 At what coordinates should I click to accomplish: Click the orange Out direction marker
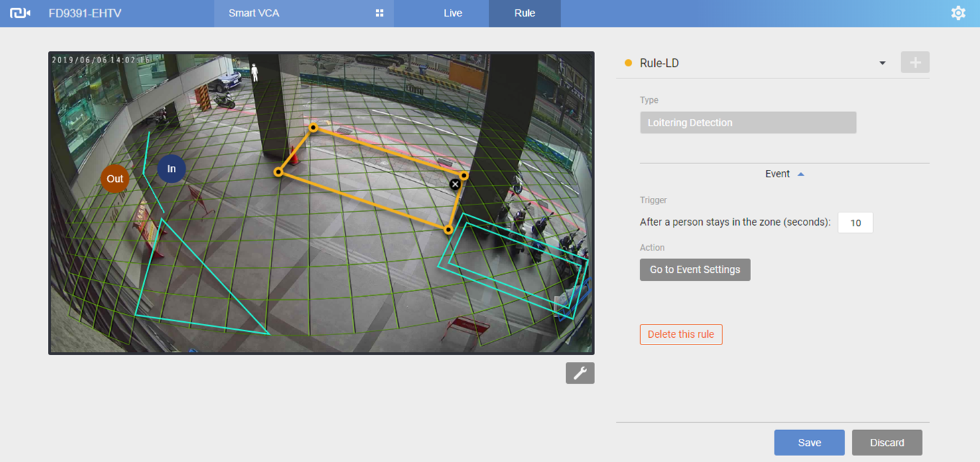pyautogui.click(x=115, y=179)
